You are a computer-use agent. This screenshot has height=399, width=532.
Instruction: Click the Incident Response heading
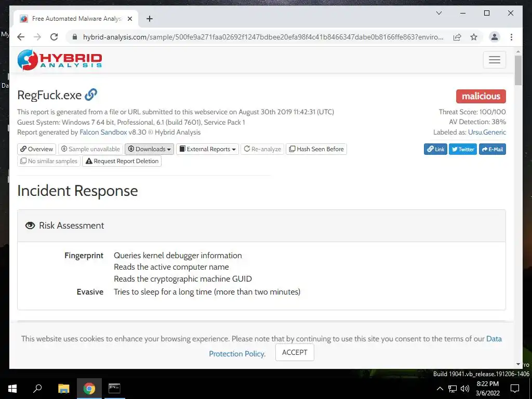77,191
